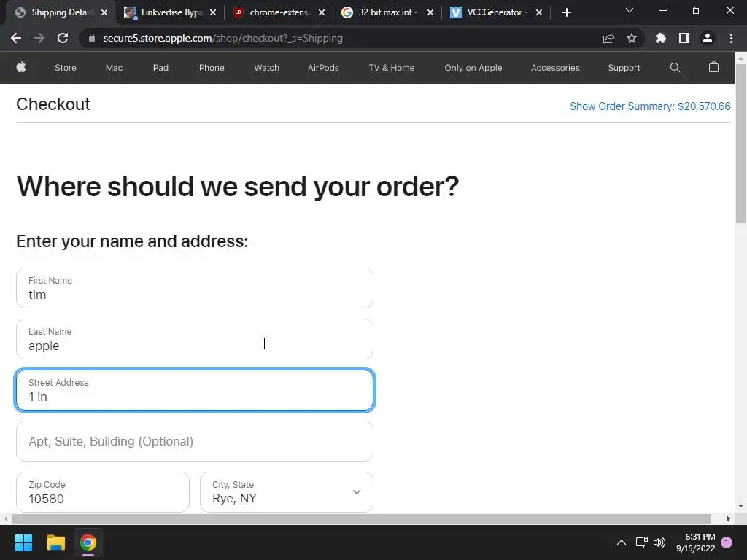Open the taskbar clock and date

[695, 542]
